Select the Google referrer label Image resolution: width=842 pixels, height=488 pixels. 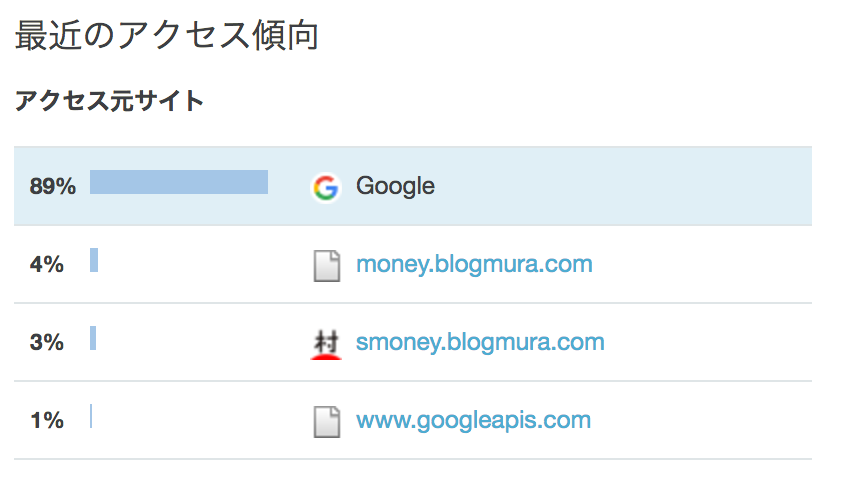click(x=395, y=186)
